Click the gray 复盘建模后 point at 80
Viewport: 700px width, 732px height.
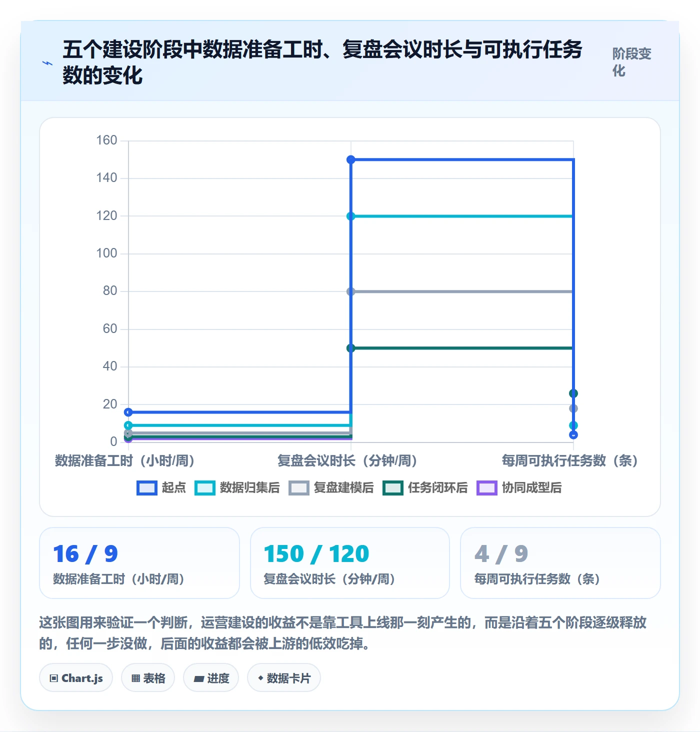click(351, 291)
